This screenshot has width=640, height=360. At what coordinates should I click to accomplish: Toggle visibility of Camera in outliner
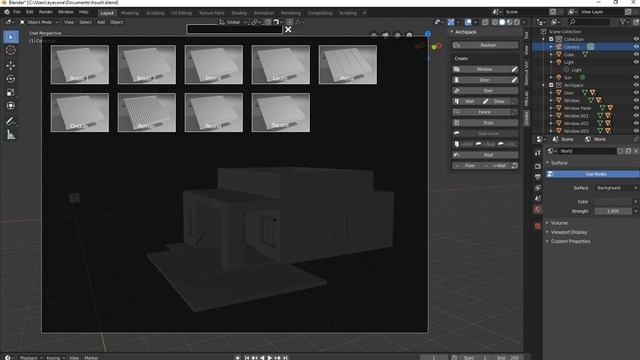click(636, 47)
